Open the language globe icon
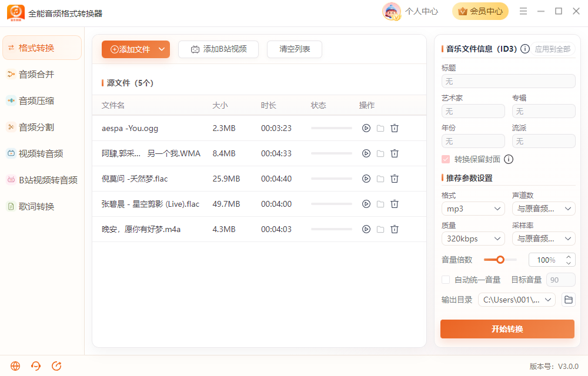The width and height of the screenshot is (588, 376). (x=15, y=366)
